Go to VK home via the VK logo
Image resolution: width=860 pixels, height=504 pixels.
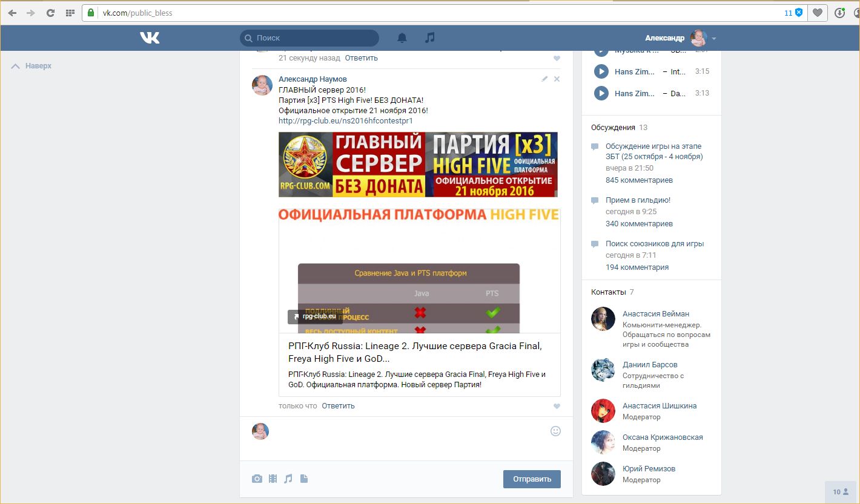click(x=150, y=38)
